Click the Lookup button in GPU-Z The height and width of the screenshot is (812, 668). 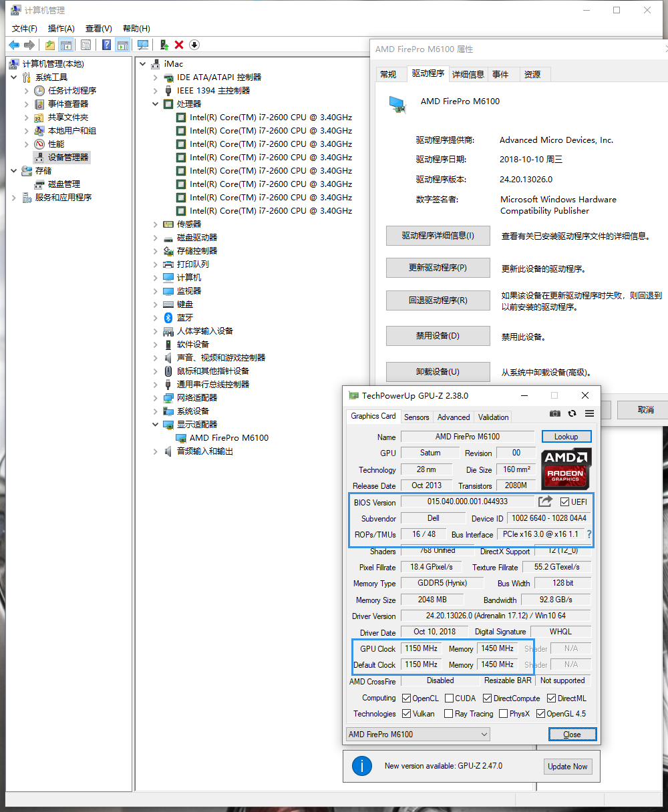566,437
